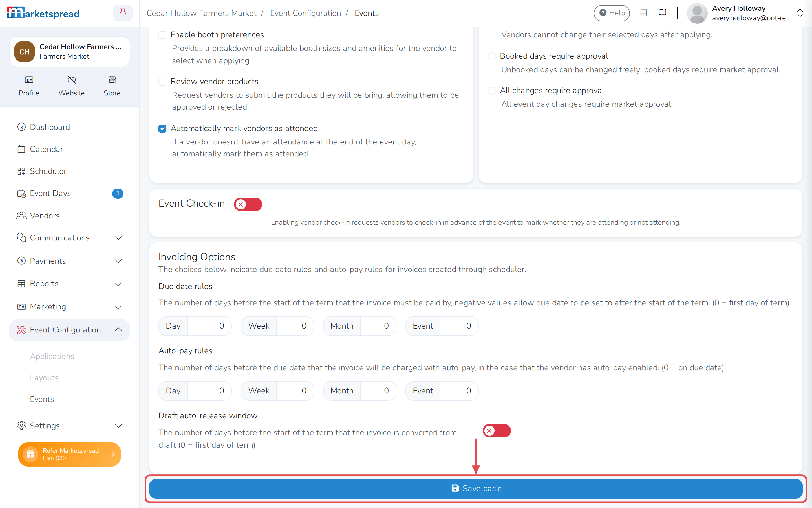Enable booth preferences checkbox
Image resolution: width=812 pixels, height=508 pixels.
(162, 35)
